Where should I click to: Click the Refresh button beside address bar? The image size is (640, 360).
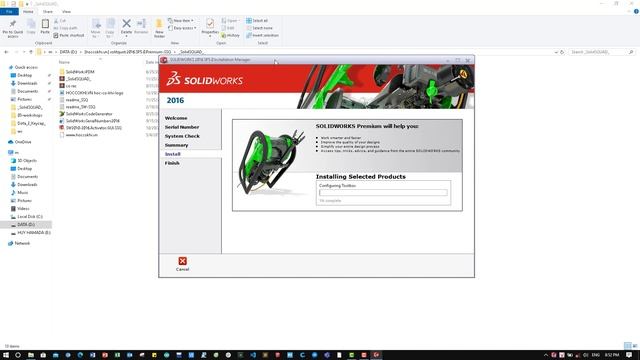562,52
